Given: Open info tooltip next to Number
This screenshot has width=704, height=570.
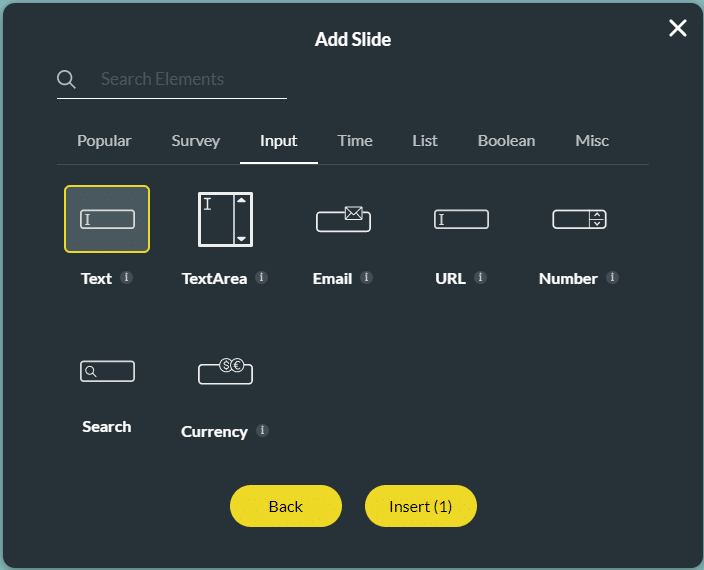Looking at the screenshot, I should click(x=612, y=277).
